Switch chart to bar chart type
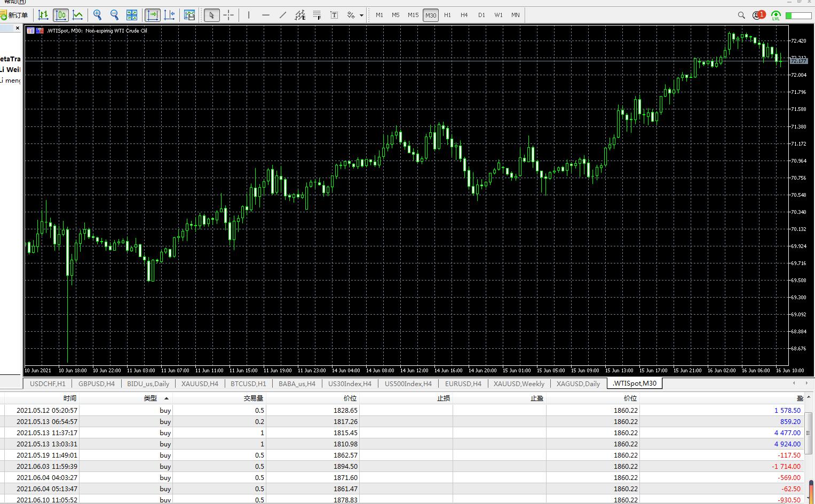 click(43, 15)
